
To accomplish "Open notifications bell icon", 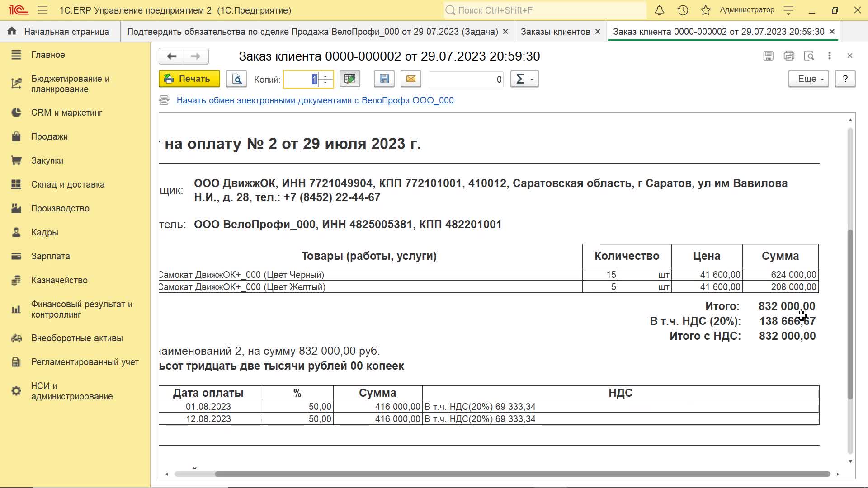I will (x=660, y=10).
